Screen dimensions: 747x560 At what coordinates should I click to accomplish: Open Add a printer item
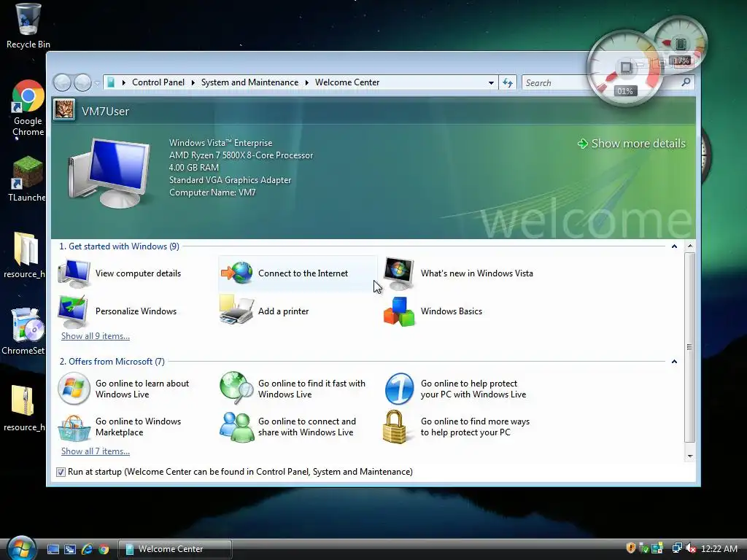click(264, 311)
